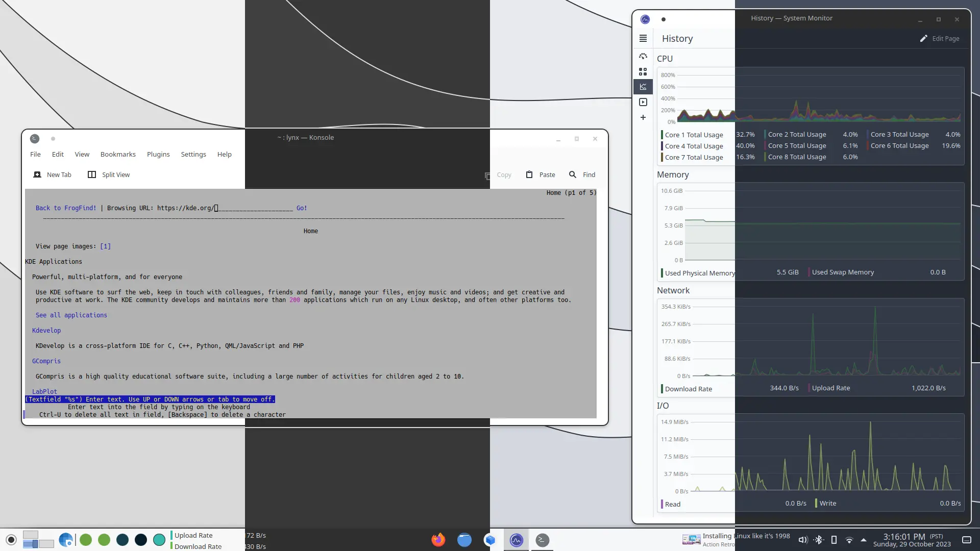This screenshot has height=551, width=980.
Task: Click the Go! link next to URL
Action: (x=302, y=208)
